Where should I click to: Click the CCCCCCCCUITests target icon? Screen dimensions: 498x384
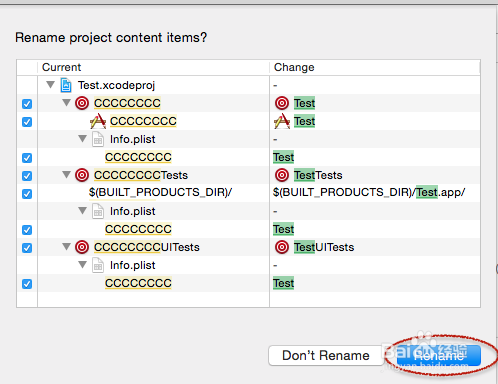tap(82, 247)
